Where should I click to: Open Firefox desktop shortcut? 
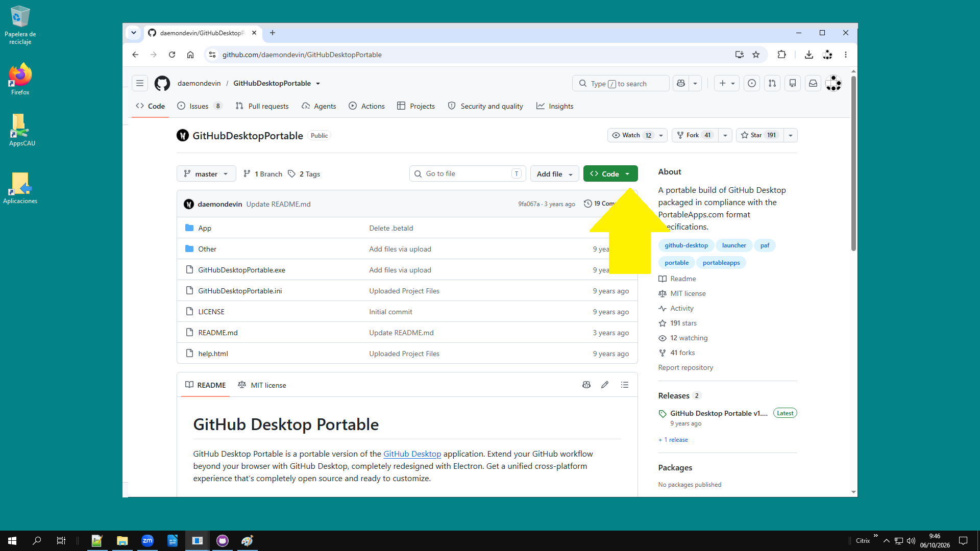pyautogui.click(x=20, y=80)
